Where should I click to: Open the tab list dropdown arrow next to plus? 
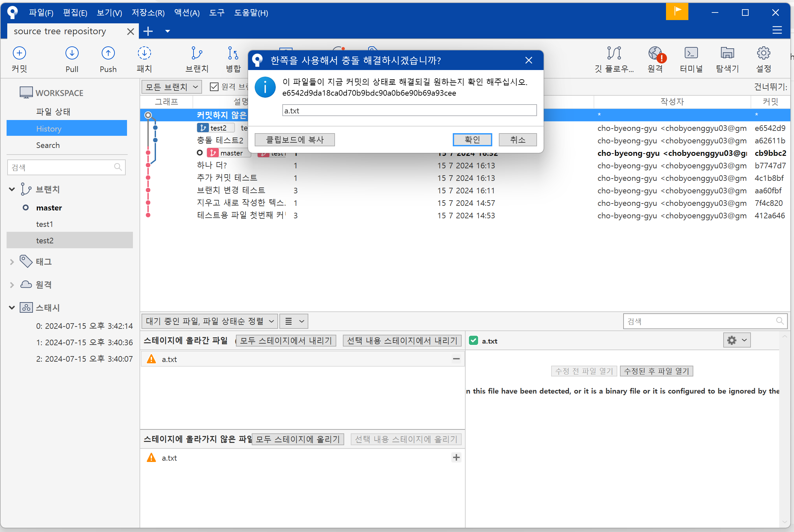click(167, 31)
